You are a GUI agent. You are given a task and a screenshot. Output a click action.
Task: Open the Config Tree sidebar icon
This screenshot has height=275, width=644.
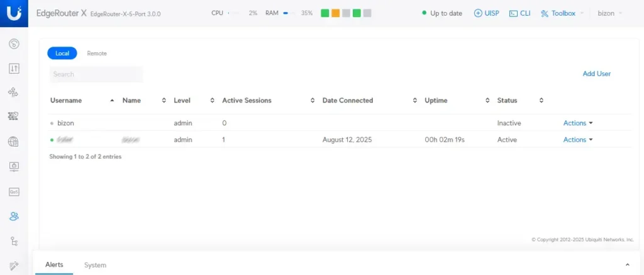click(x=14, y=241)
